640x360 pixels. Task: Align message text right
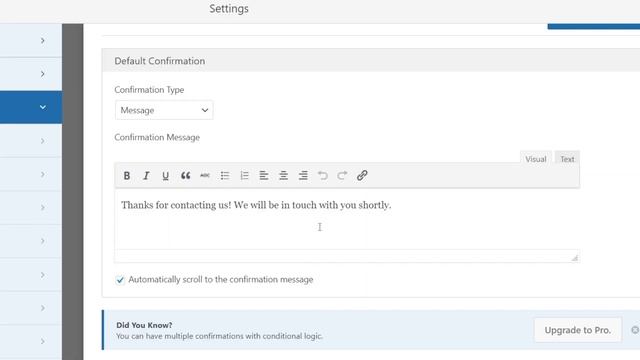coord(303,176)
